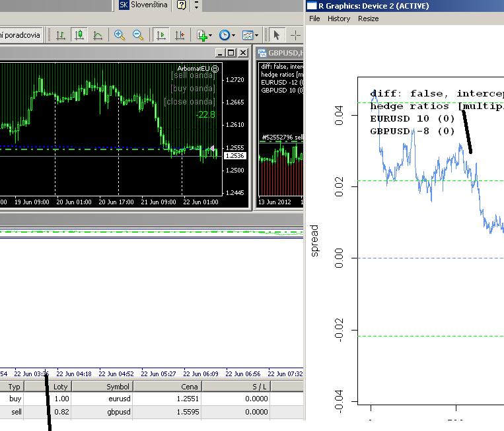Image resolution: width=504 pixels, height=431 pixels.
Task: Close the EURUSD chart window
Action: [x=243, y=53]
